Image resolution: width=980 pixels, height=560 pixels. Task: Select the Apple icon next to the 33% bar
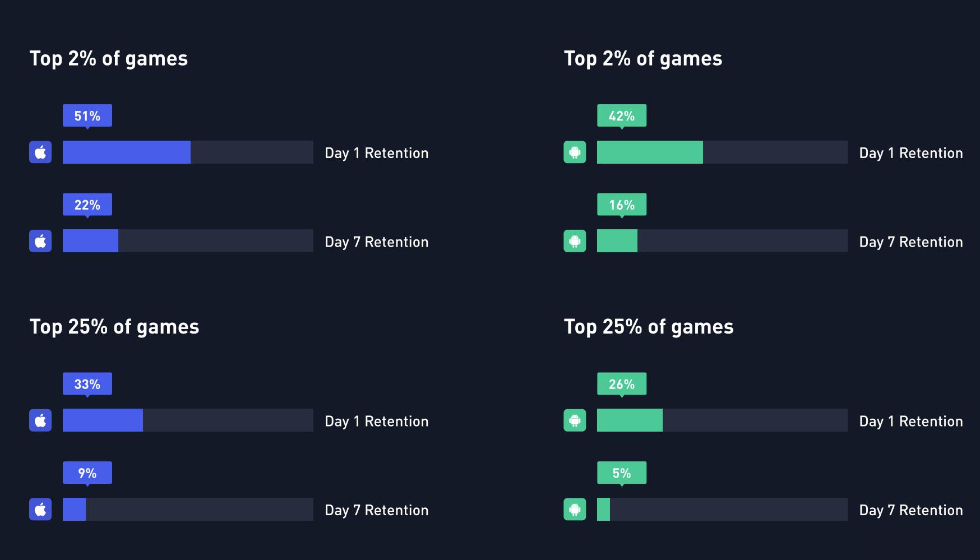(x=40, y=420)
